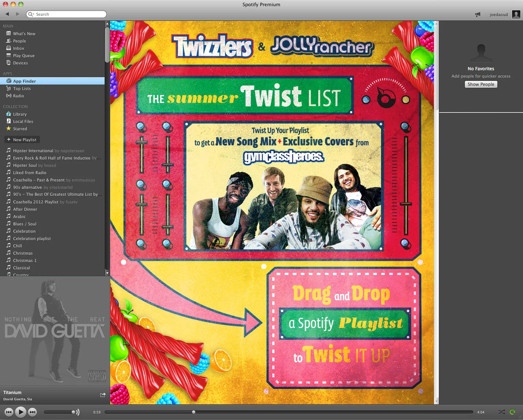This screenshot has height=420, width=523.
Task: Open the notifications megaphone icon
Action: pyautogui.click(x=477, y=15)
